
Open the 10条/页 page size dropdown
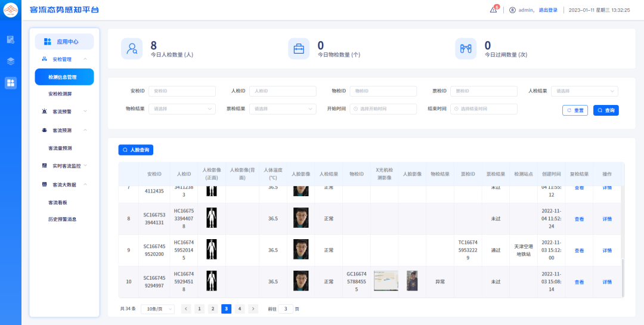[157, 309]
